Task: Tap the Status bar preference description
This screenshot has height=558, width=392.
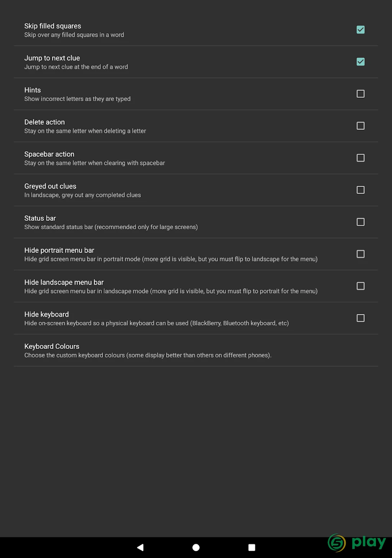Action: coord(111,227)
